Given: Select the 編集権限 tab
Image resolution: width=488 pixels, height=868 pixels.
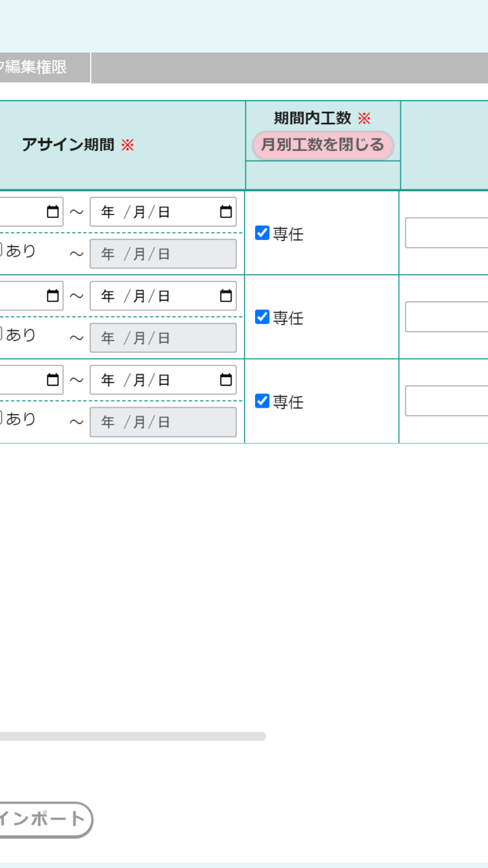Looking at the screenshot, I should coord(38,67).
